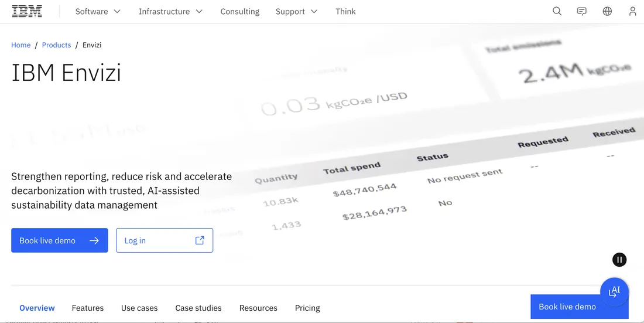The height and width of the screenshot is (323, 644).
Task: Click the blue Book live demo hero button
Action: pos(60,240)
